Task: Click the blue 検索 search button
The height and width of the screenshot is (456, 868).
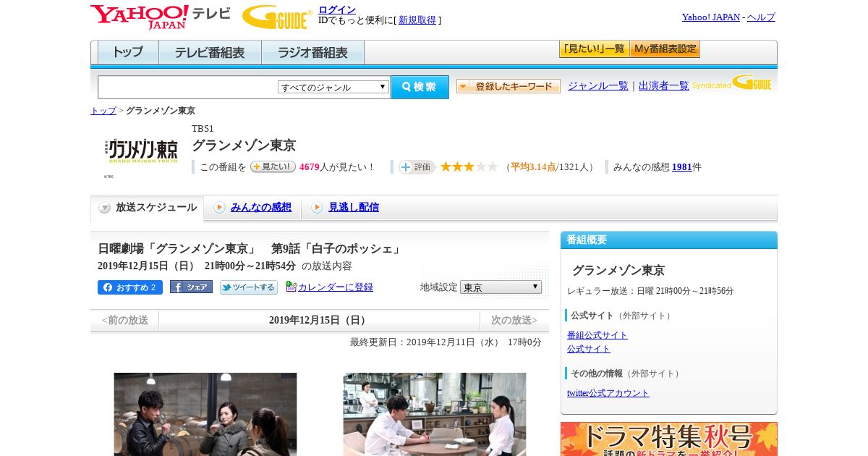Action: click(420, 87)
